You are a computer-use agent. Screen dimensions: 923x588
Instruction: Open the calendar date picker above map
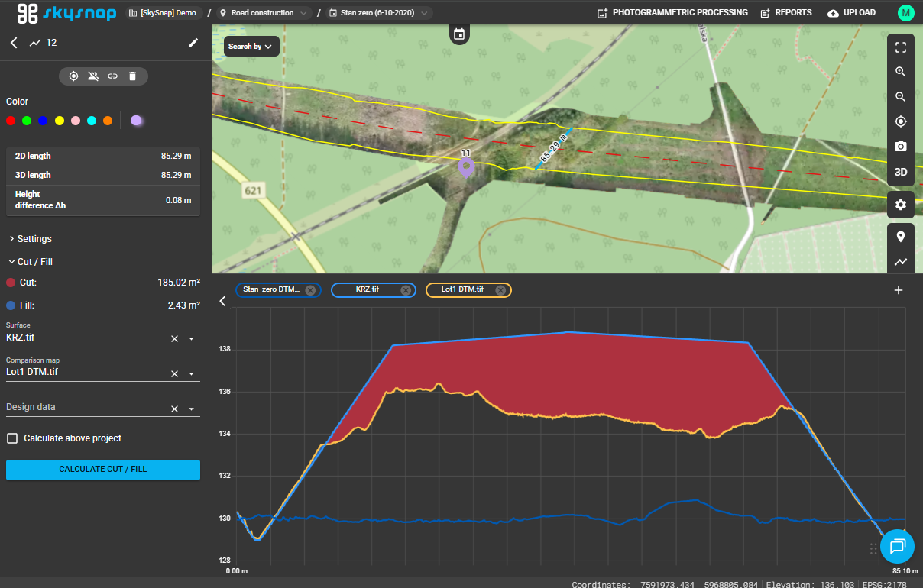click(459, 34)
